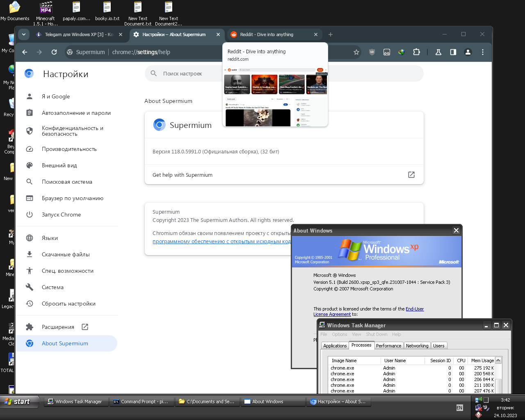
Task: Open Спец. возможности settings section
Action: (66, 271)
